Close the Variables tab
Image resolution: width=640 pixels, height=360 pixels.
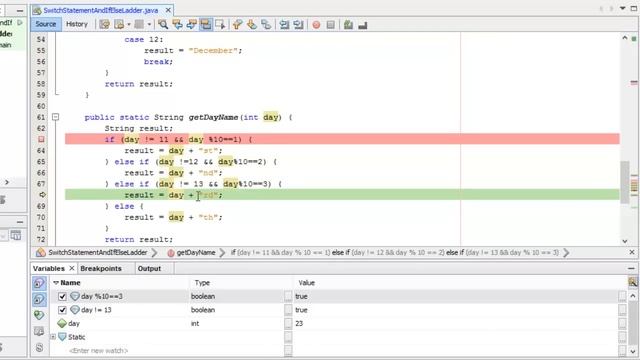71,268
